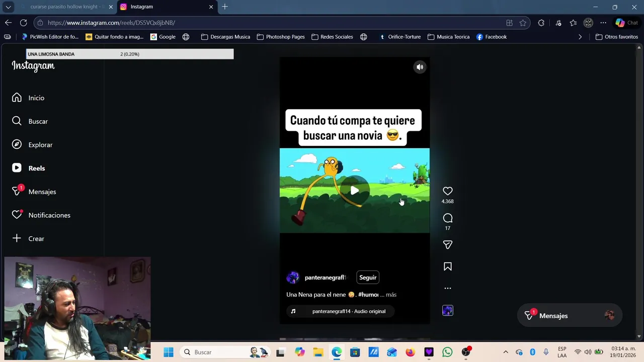Click Crear to make a post
Viewport: 644px width, 362px height.
pos(36,239)
